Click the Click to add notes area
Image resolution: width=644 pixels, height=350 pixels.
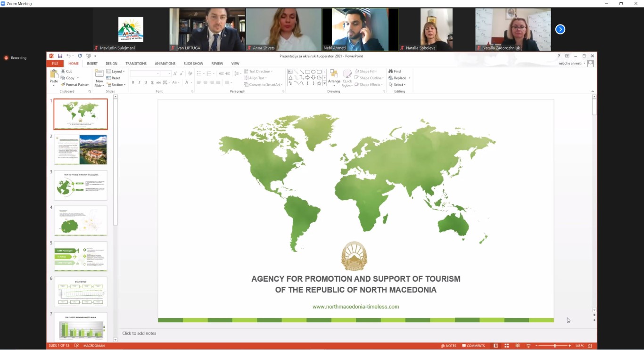(x=356, y=333)
